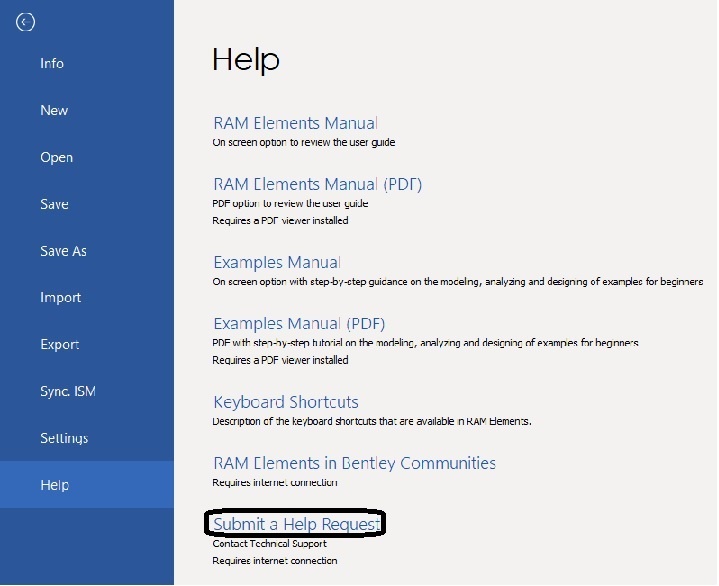Viewport: 719px width, 586px height.
Task: Visit RAM Elements in Bentley Communities
Action: click(354, 463)
